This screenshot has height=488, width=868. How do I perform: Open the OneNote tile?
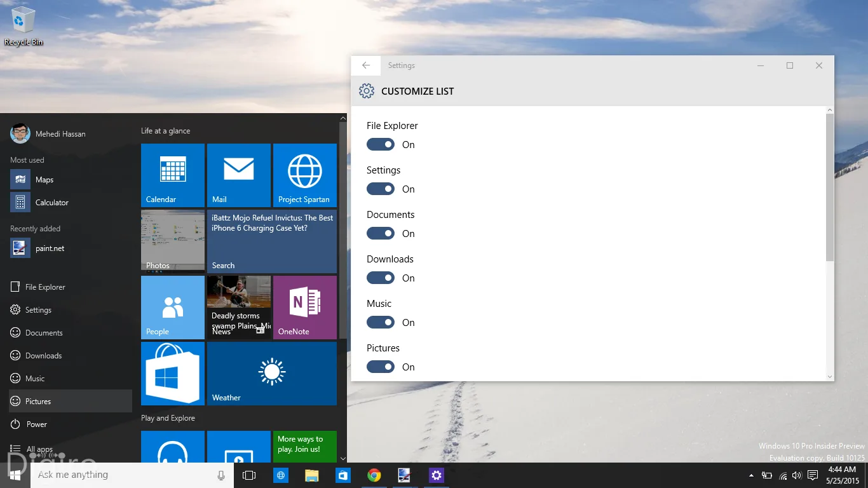(305, 308)
